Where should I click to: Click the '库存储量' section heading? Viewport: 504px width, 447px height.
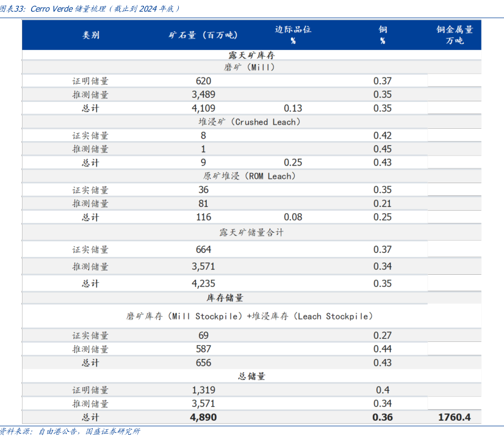pyautogui.click(x=225, y=298)
